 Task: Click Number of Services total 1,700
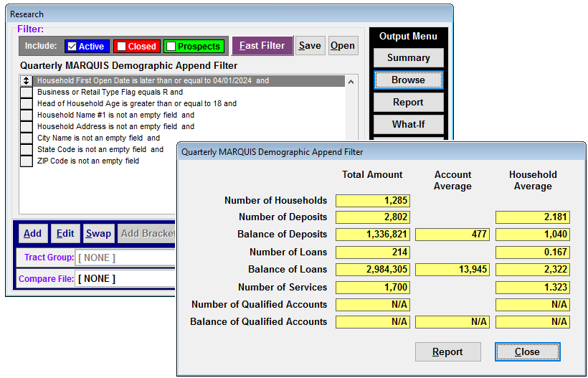[x=373, y=288]
